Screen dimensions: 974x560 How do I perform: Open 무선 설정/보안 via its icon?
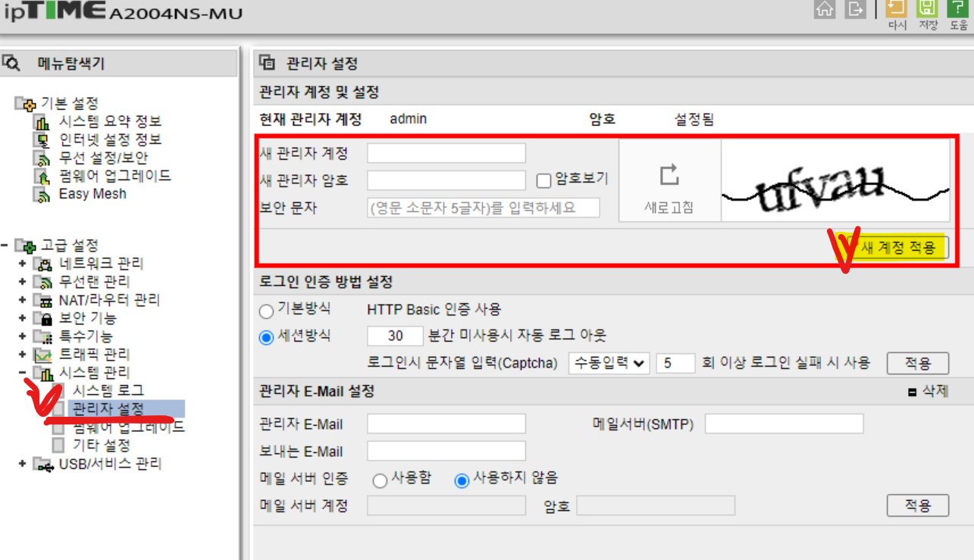click(42, 158)
